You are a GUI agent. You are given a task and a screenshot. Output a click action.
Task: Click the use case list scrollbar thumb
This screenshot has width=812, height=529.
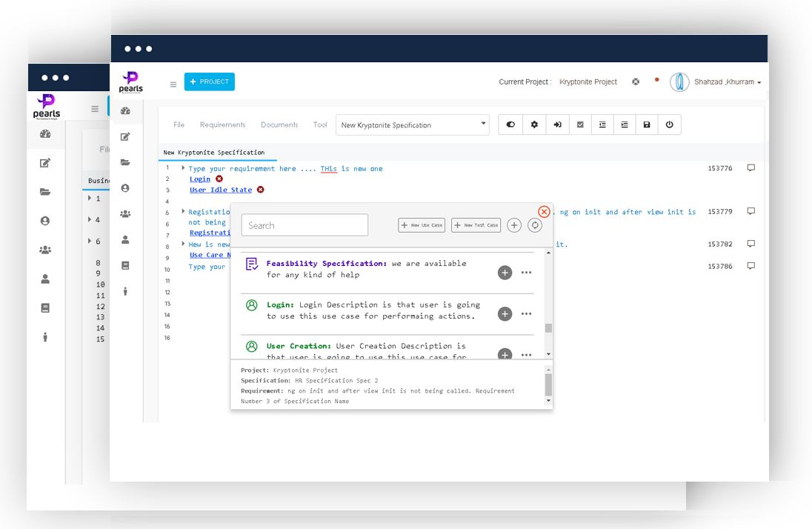[x=548, y=328]
